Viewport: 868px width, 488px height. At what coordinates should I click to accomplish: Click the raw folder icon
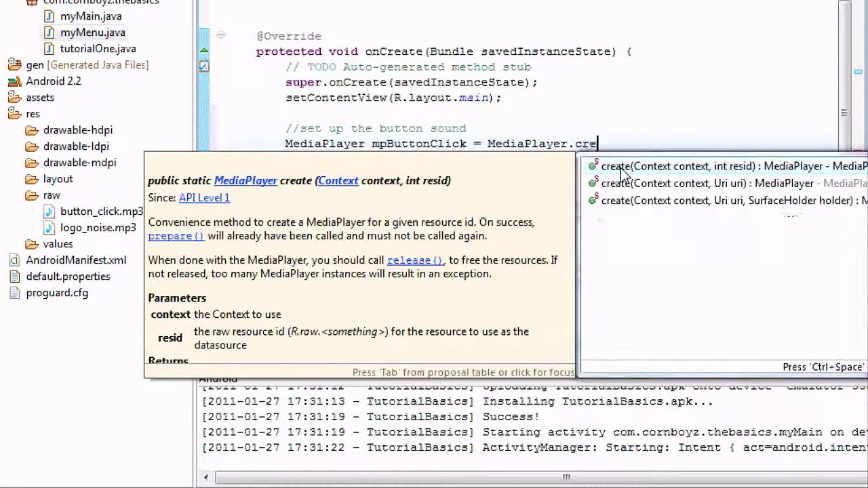point(32,195)
